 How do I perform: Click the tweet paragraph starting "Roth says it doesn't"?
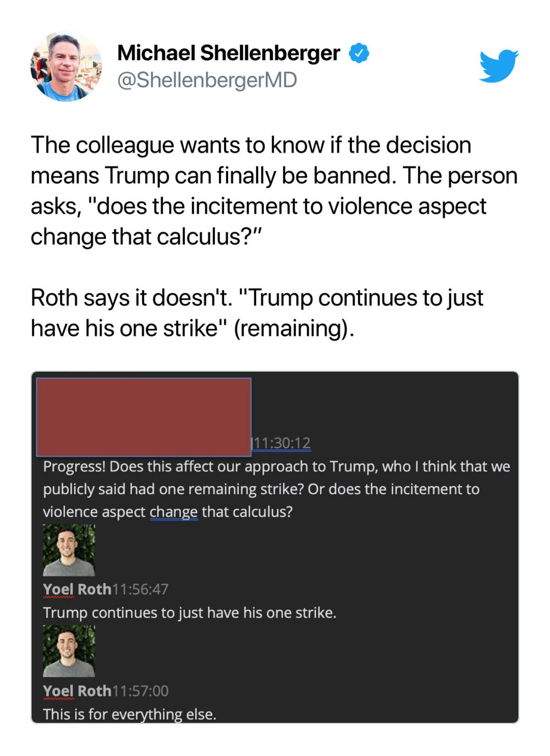257,312
